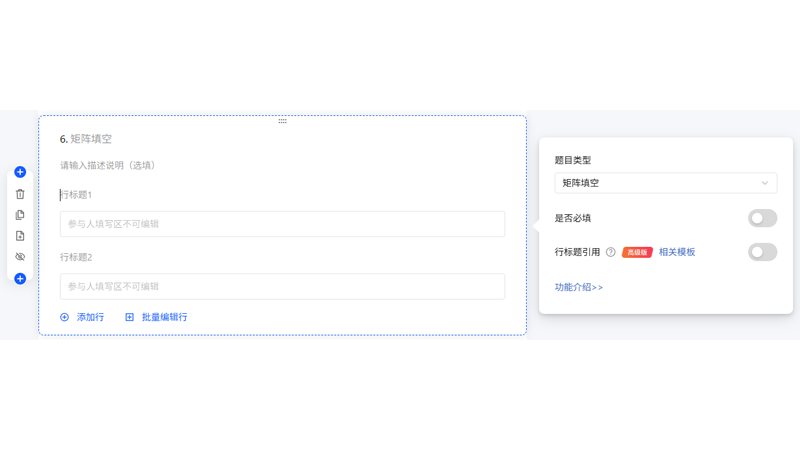This screenshot has height=450, width=800.
Task: Click the bottom blue plus icon in sidebar
Action: [x=20, y=278]
